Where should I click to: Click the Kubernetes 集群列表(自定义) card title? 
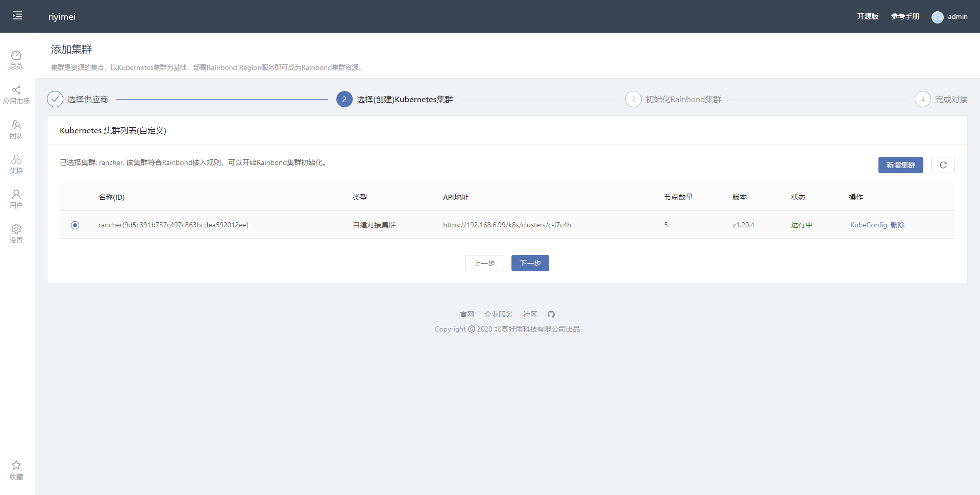click(113, 130)
